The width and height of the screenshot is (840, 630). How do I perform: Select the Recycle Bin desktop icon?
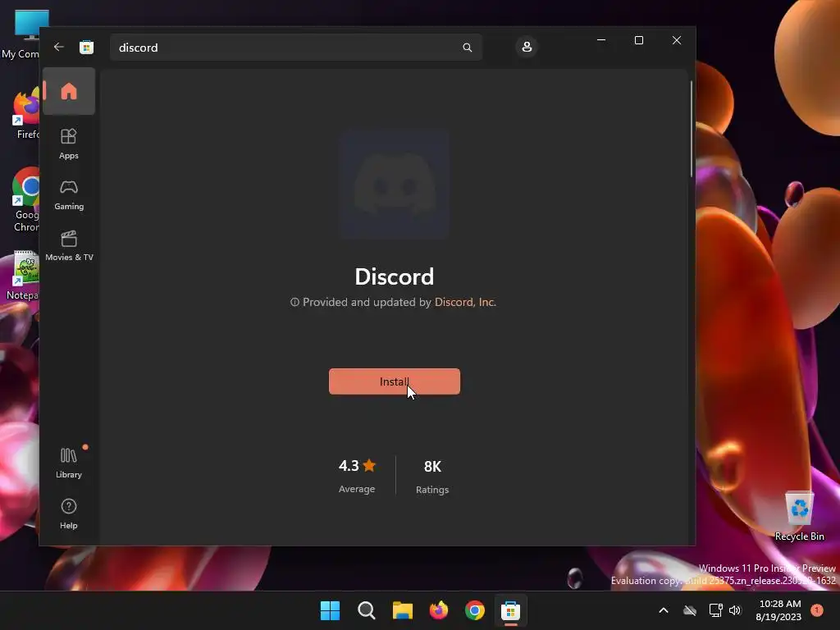(799, 517)
